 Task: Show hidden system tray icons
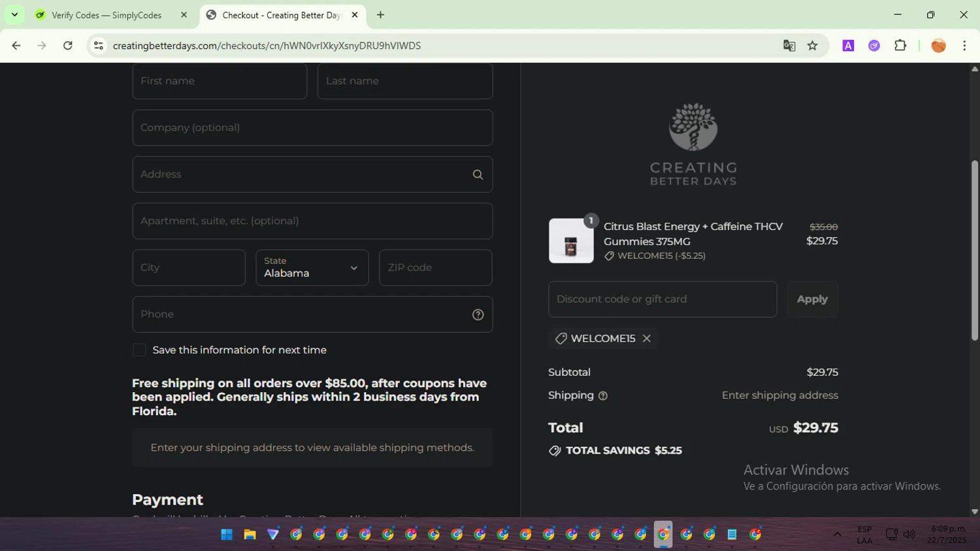tap(837, 535)
